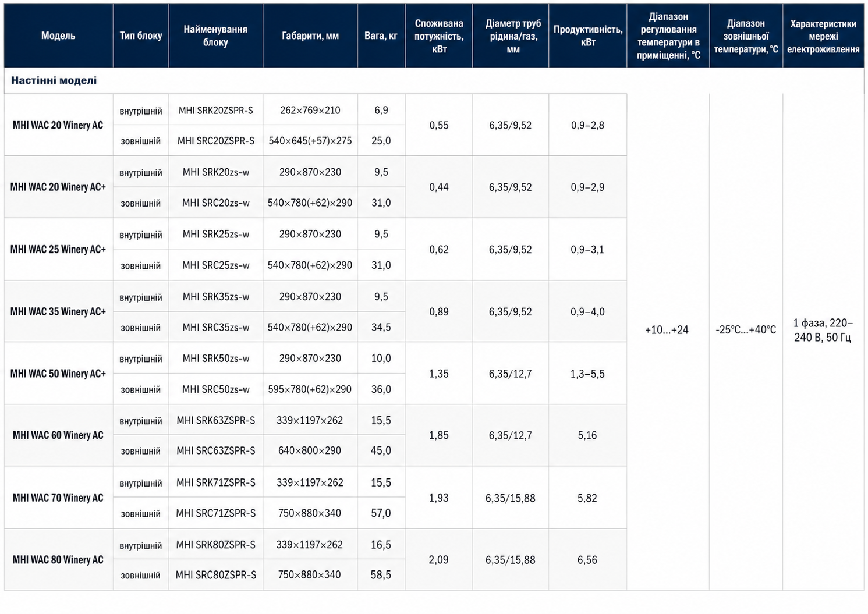Click block name 'MHI SRK50zs-w'

216,359
